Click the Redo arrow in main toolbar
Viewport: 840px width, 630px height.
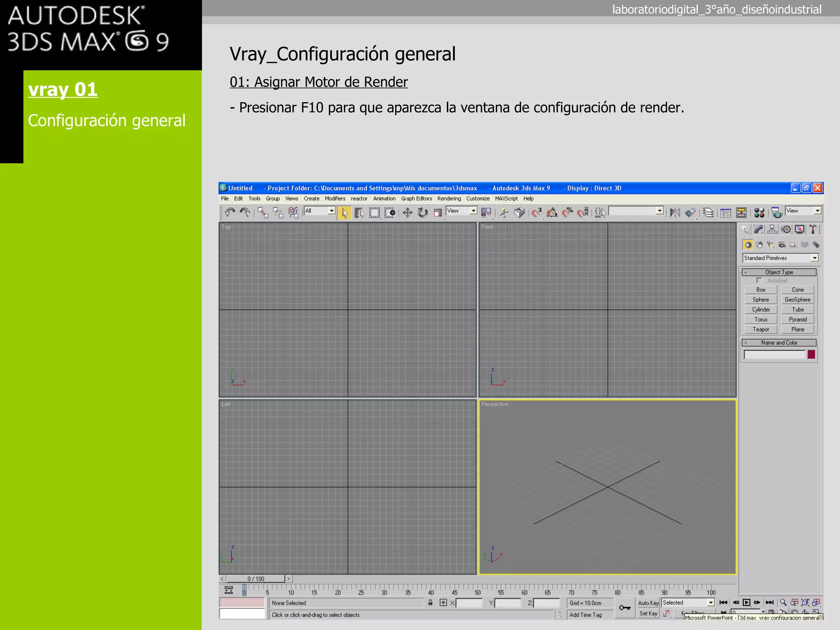pos(245,212)
